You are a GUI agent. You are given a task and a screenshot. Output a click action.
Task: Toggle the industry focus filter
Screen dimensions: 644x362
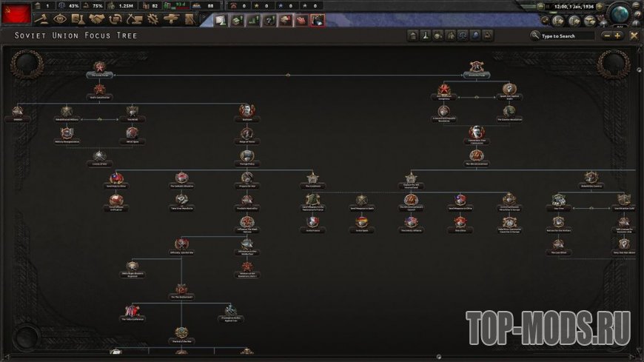pyautogui.click(x=413, y=36)
